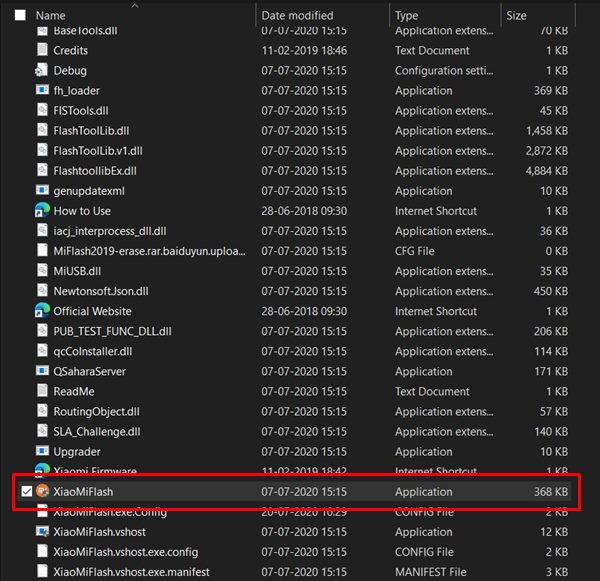Image resolution: width=600 pixels, height=581 pixels.
Task: Click the 368 KB size of XiaoMiFlash
Action: click(551, 492)
